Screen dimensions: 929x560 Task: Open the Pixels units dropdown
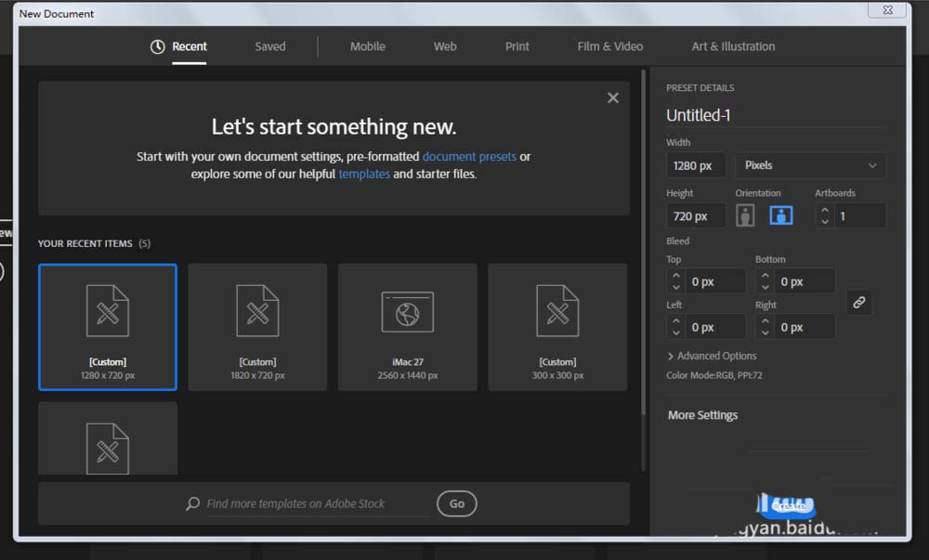810,165
